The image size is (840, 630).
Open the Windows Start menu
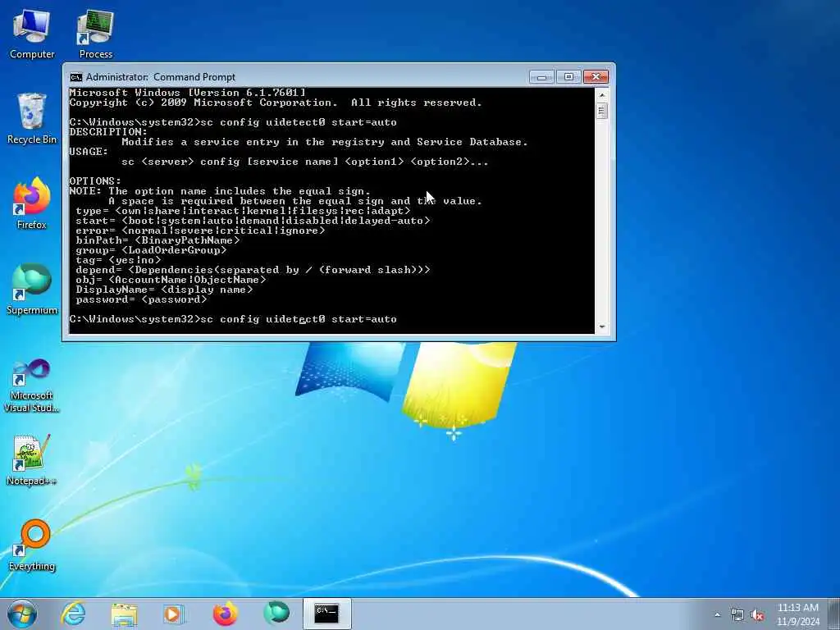pos(22,614)
